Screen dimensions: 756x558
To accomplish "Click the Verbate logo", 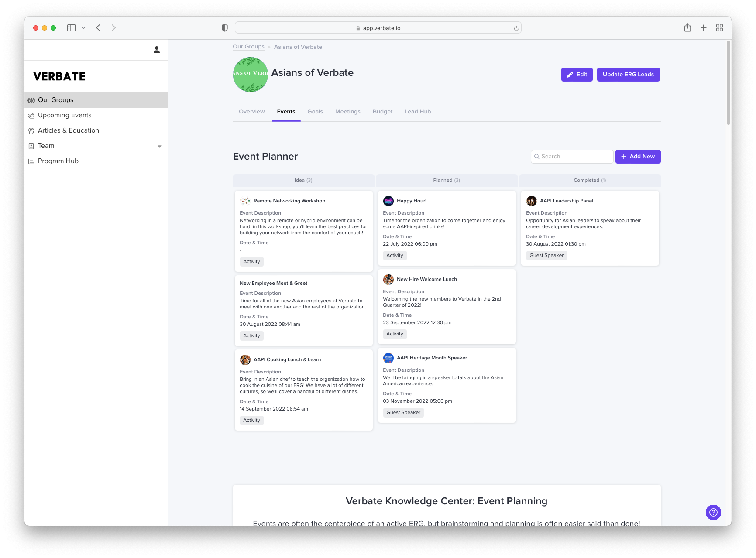I will (x=59, y=76).
